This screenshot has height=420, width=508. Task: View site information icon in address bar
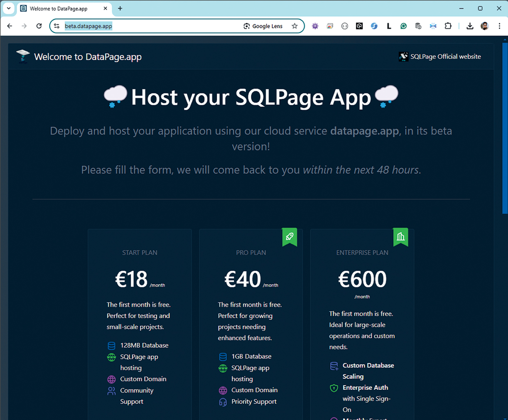(x=57, y=26)
